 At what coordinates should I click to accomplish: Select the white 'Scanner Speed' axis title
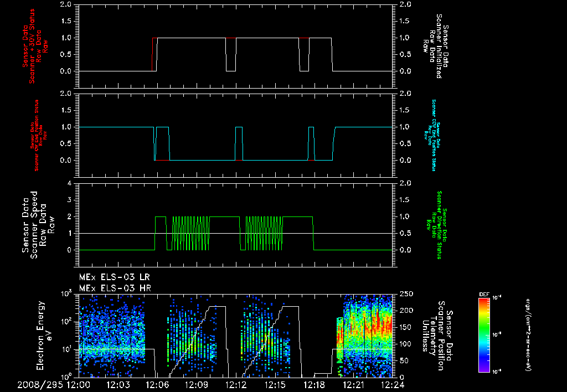pyautogui.click(x=38, y=225)
